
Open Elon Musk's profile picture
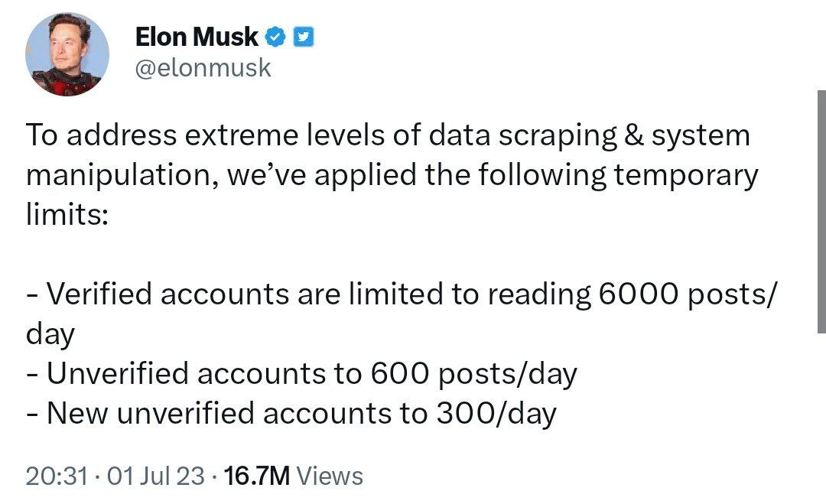pos(67,55)
